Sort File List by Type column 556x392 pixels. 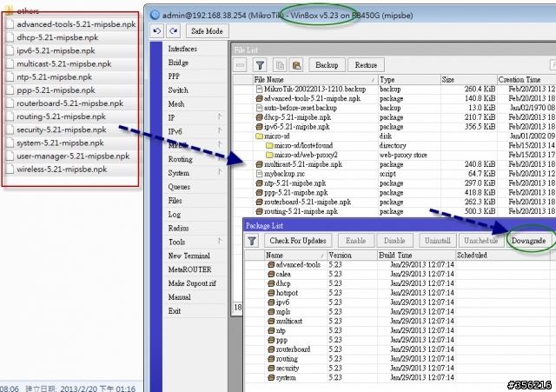point(409,80)
